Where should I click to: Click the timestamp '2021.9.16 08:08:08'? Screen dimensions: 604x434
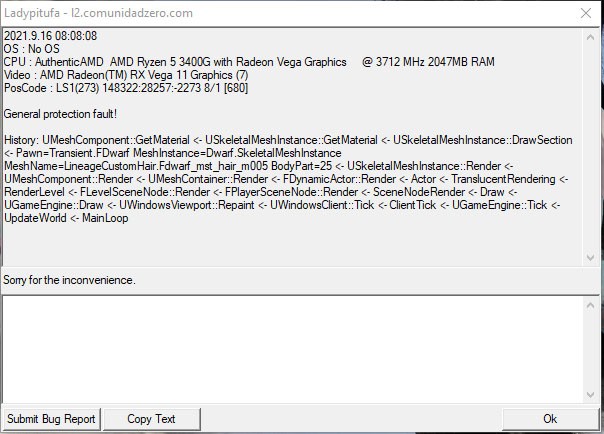click(50, 36)
